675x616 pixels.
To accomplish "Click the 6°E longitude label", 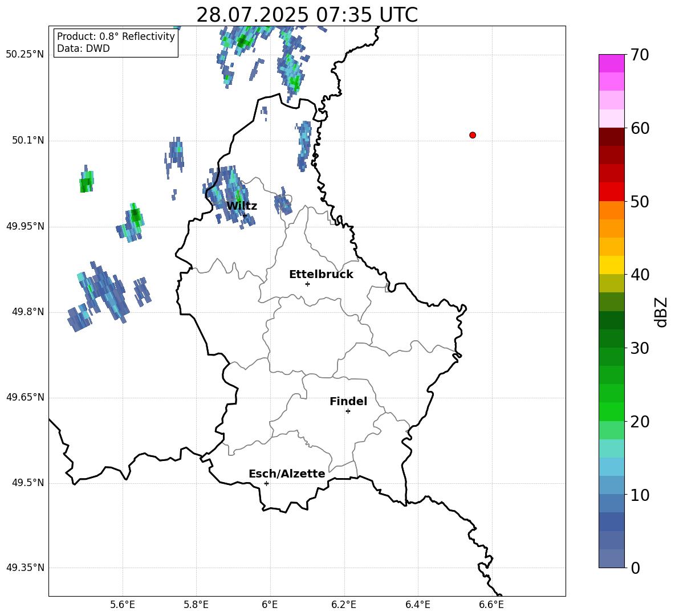I will tap(270, 605).
